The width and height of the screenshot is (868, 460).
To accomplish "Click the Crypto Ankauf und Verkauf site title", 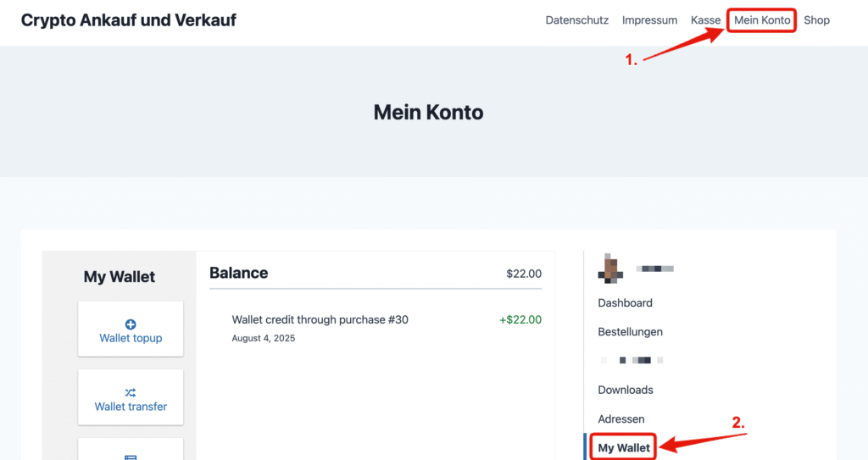I will 129,20.
